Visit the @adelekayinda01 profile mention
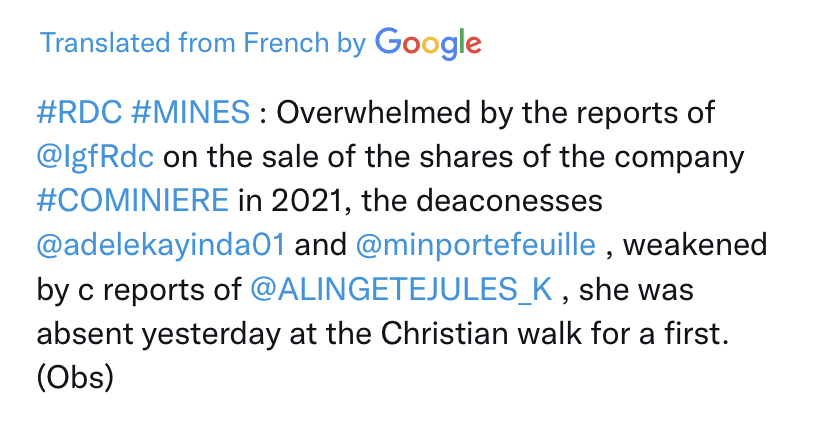Screen dimensions: 828x427 (161, 245)
